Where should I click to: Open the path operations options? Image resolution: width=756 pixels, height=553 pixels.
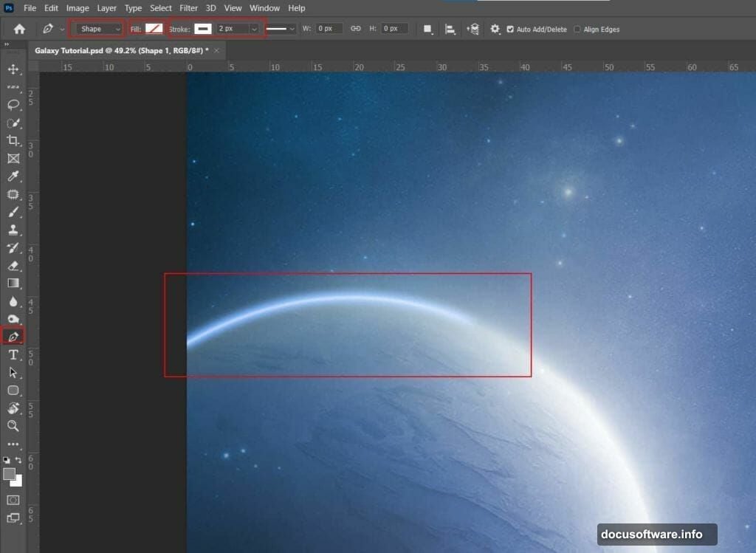pos(428,29)
